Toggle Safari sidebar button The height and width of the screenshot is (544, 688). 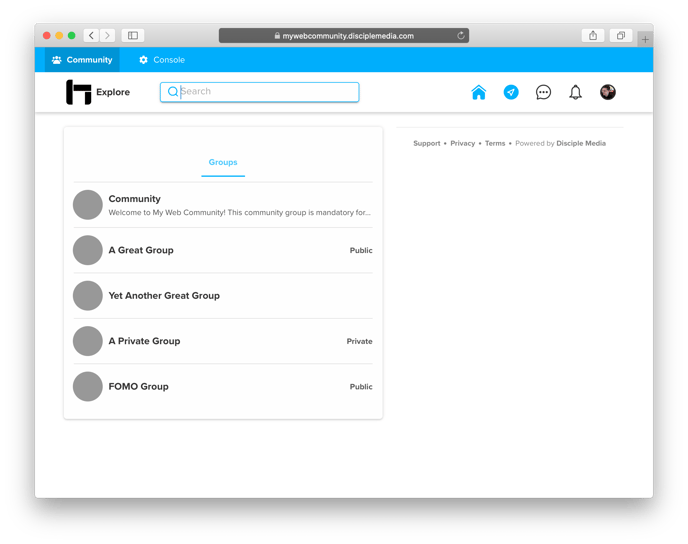click(133, 36)
